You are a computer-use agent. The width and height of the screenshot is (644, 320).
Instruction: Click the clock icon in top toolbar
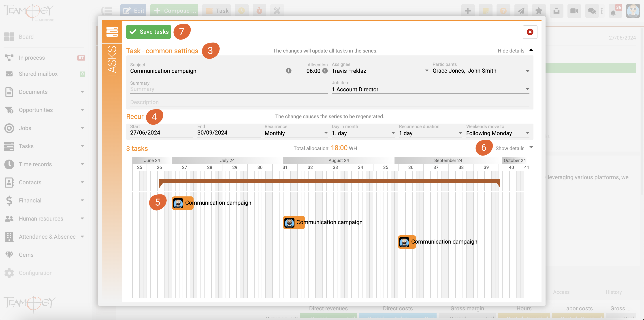tap(241, 11)
